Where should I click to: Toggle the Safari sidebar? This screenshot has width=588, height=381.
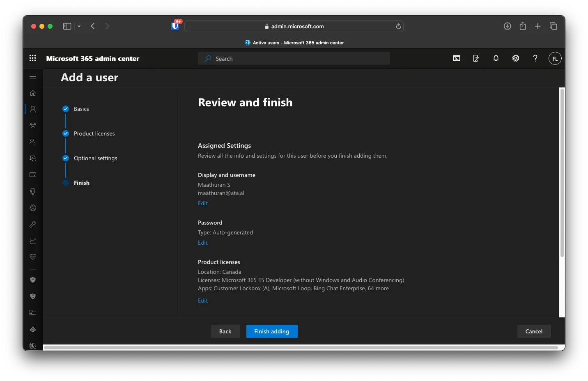[x=67, y=26]
